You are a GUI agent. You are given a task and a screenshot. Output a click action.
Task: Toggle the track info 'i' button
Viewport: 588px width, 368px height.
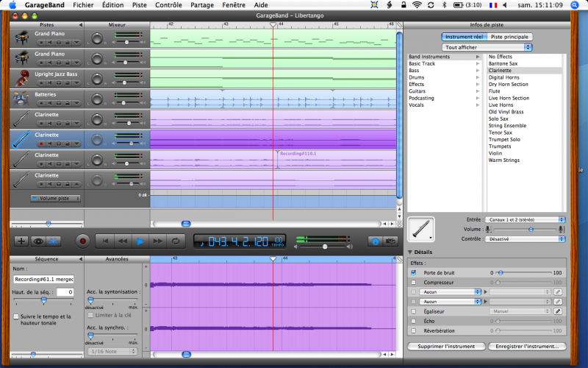[376, 241]
